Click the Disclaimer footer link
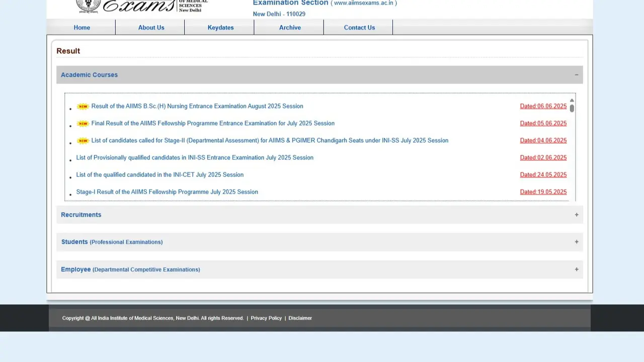The image size is (644, 362). point(300,318)
